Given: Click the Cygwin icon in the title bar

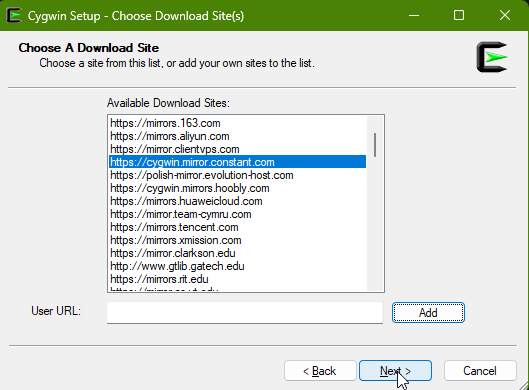Looking at the screenshot, I should 14,16.
